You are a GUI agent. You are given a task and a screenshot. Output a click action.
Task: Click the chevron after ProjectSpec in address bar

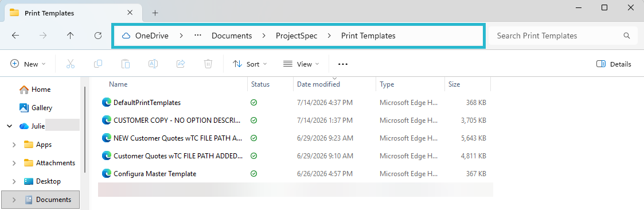(x=329, y=36)
